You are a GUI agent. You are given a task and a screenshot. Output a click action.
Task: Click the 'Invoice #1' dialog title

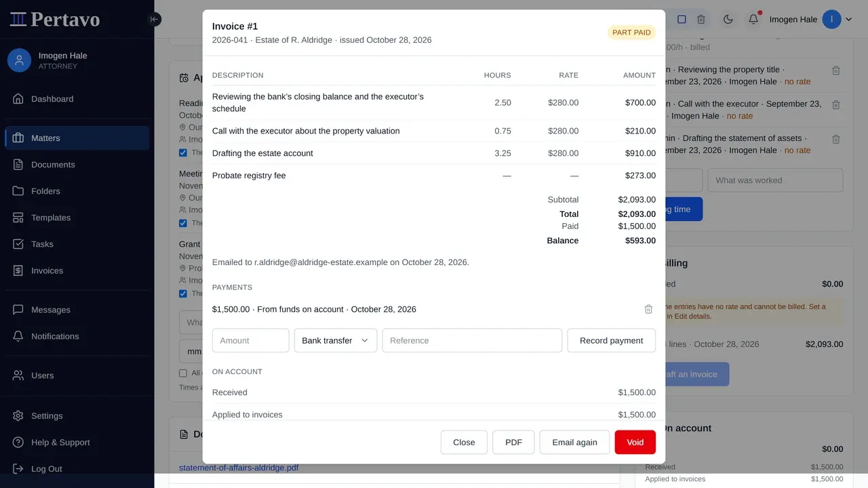[x=235, y=26]
